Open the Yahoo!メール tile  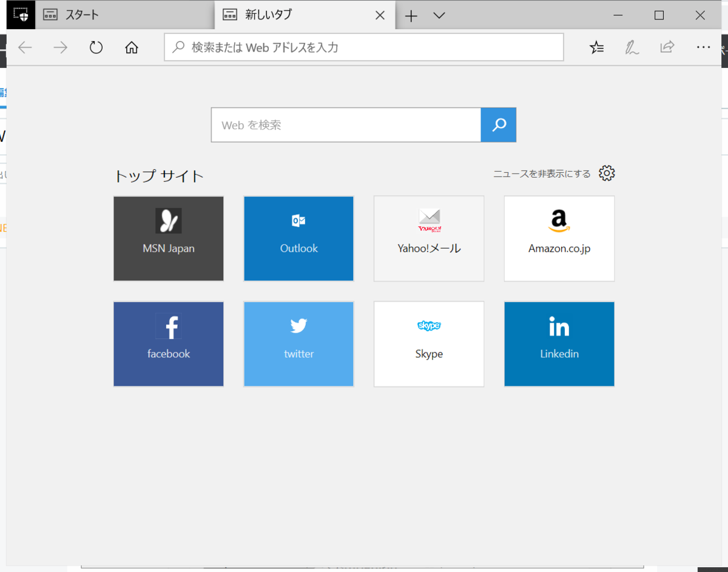(429, 238)
